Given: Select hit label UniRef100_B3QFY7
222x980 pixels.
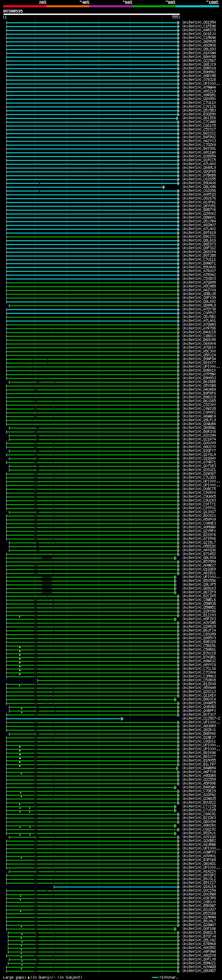Looking at the screenshot, I should click(199, 451).
